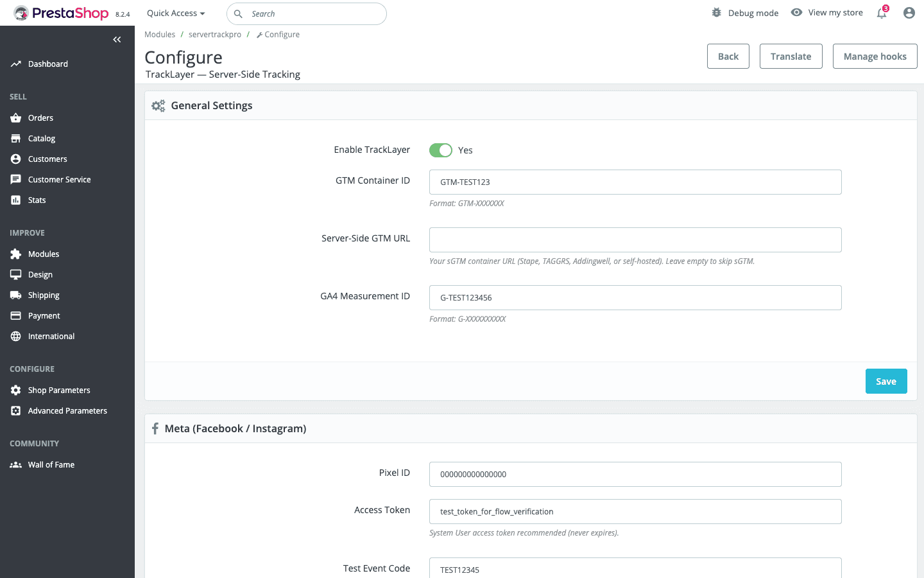Image resolution: width=924 pixels, height=578 pixels.
Task: Click the Facebook icon on Meta panel header
Action: click(x=155, y=428)
